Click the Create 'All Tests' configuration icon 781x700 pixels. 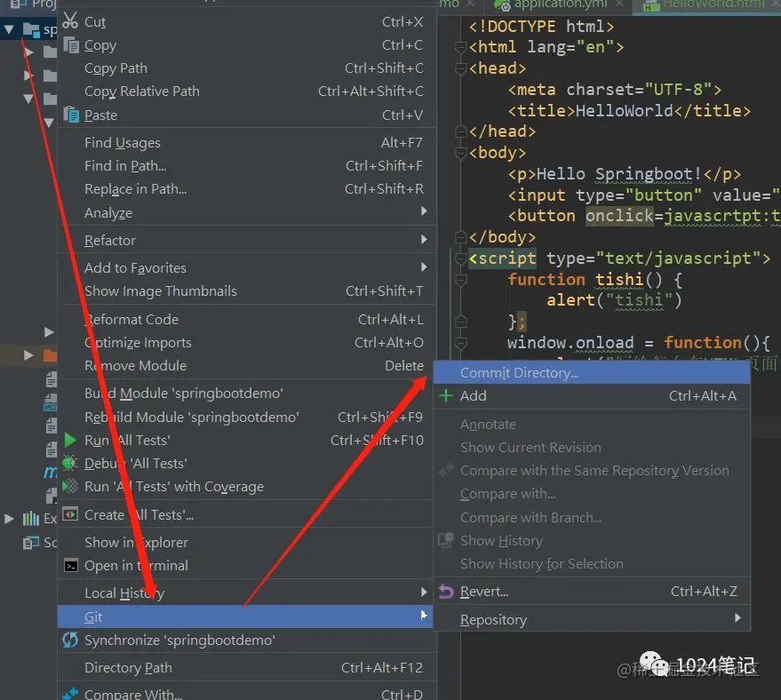pyautogui.click(x=70, y=513)
